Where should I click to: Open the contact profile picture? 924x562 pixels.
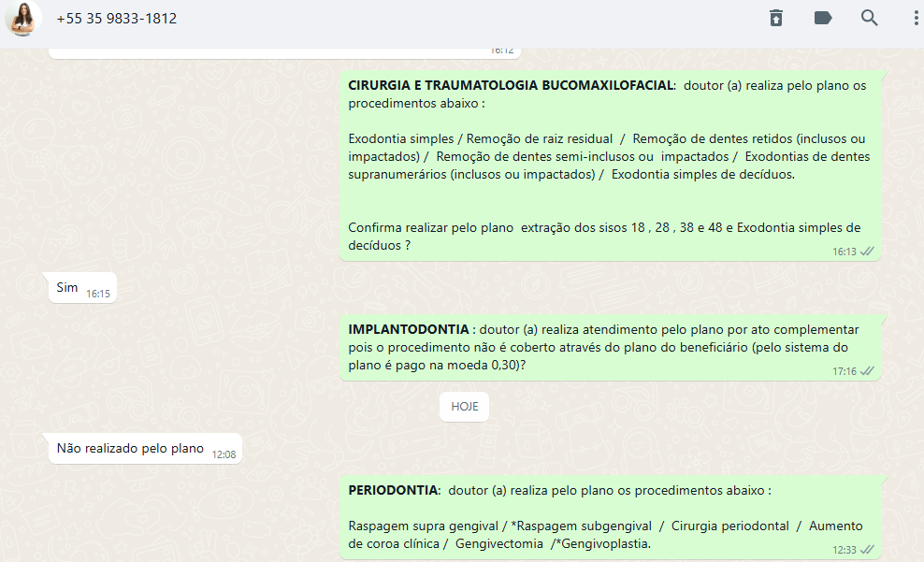coord(23,19)
